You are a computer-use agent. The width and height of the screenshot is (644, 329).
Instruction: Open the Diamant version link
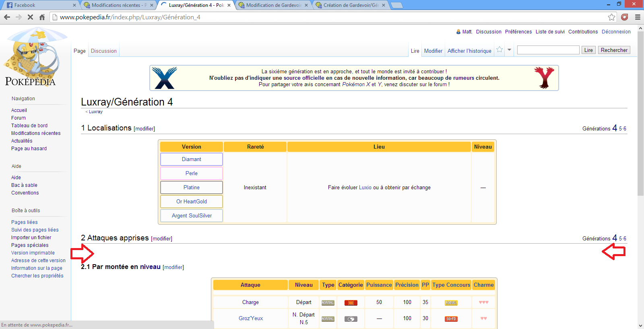(x=191, y=159)
